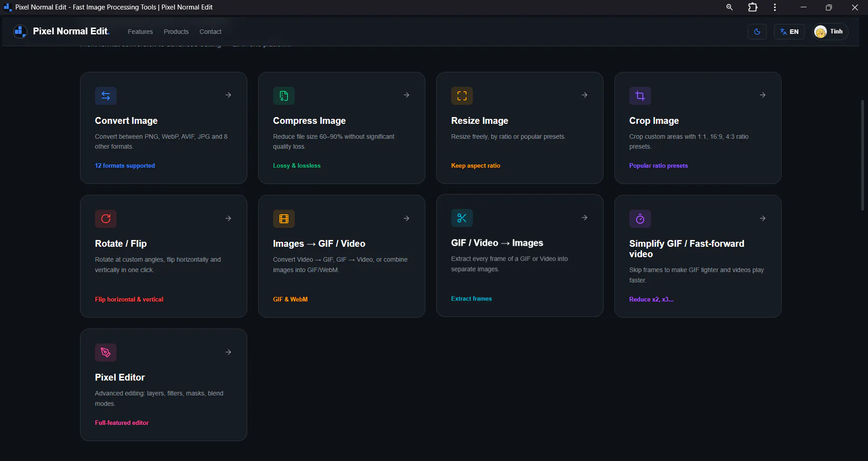Click 'Extract every frame of a GIF' description
The height and width of the screenshot is (461, 868).
pos(509,263)
